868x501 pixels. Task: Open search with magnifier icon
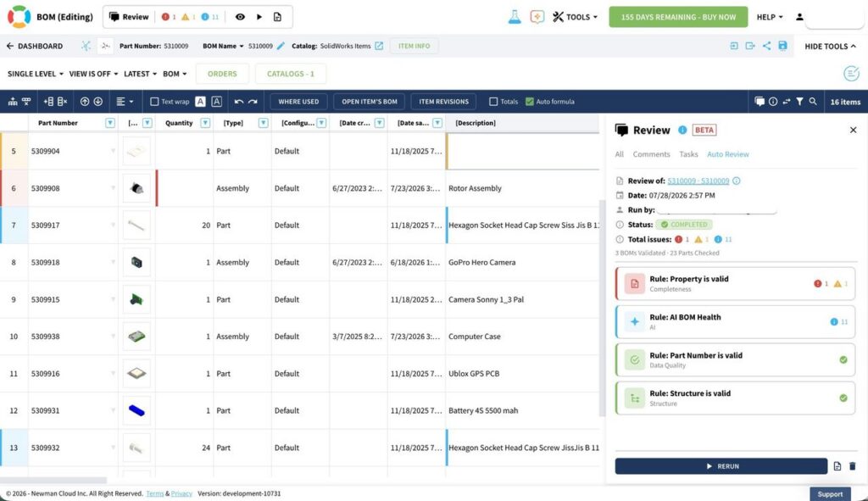point(813,102)
